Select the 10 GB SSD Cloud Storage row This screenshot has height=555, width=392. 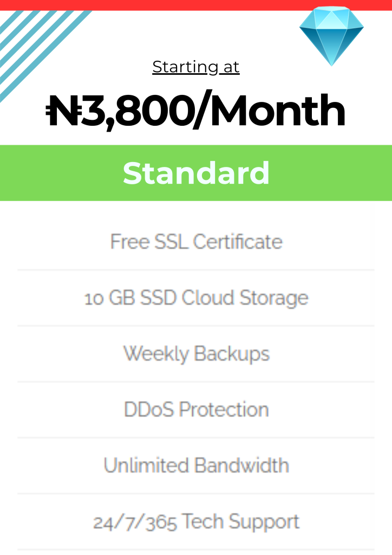coord(196,298)
